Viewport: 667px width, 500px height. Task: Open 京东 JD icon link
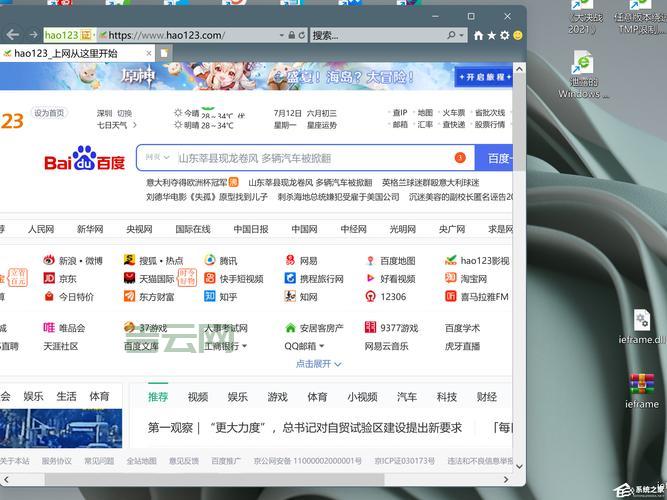(60, 279)
